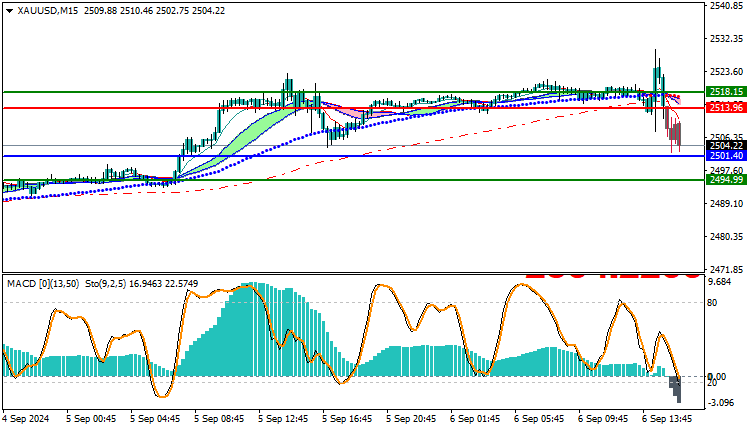Select the -3.096 indicator scale value
This screenshot has width=750, height=430.
click(x=721, y=403)
